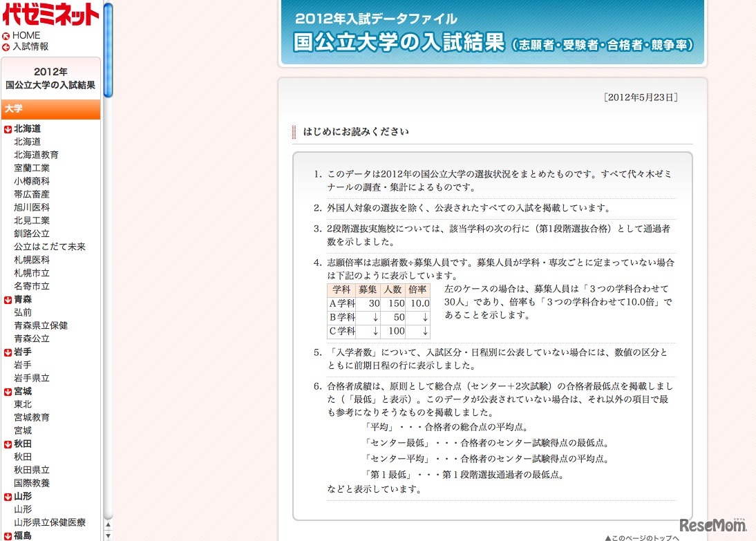
Task: Open the 北海道教育 university link
Action: (36, 155)
